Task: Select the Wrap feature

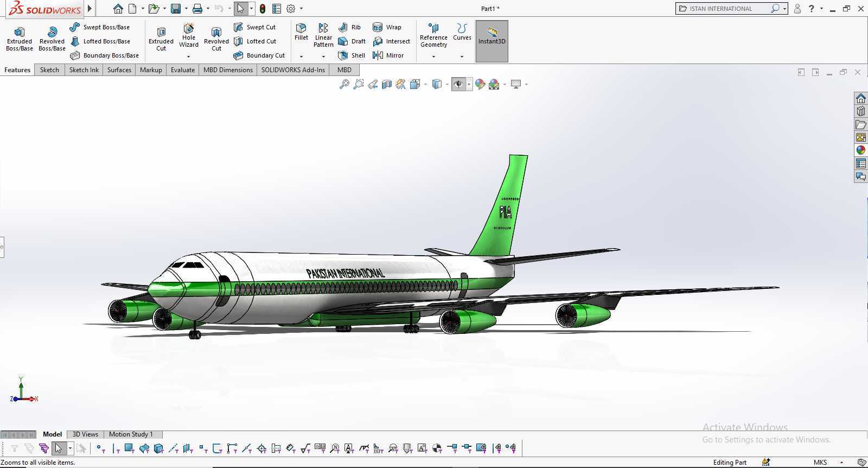Action: pyautogui.click(x=387, y=27)
